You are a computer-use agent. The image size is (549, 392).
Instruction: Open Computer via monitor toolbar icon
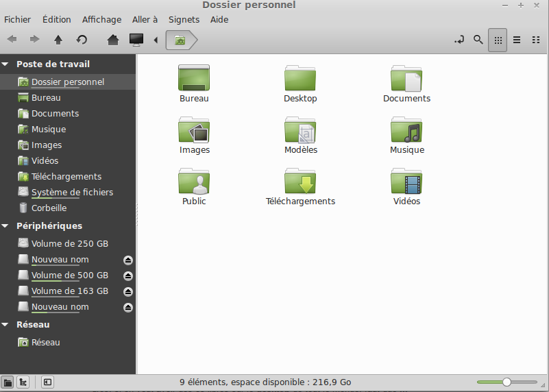click(x=136, y=40)
